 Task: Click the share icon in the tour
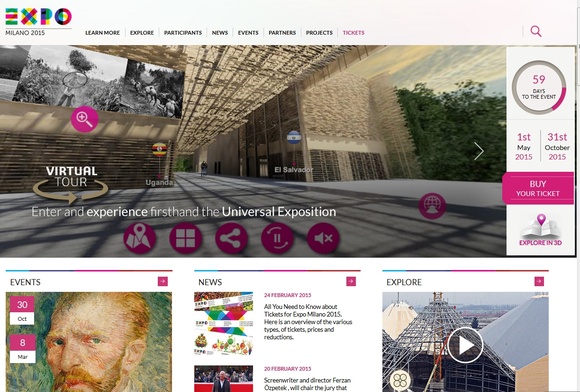point(231,238)
